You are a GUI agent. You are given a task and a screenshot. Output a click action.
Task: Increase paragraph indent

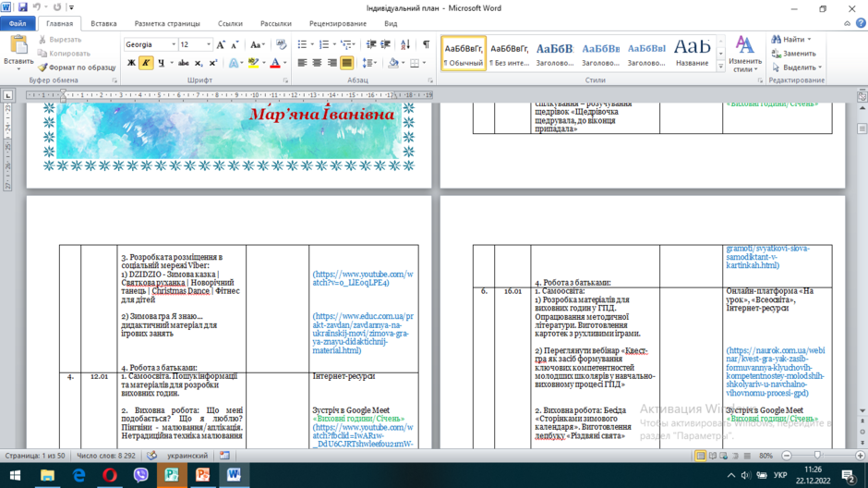[386, 45]
